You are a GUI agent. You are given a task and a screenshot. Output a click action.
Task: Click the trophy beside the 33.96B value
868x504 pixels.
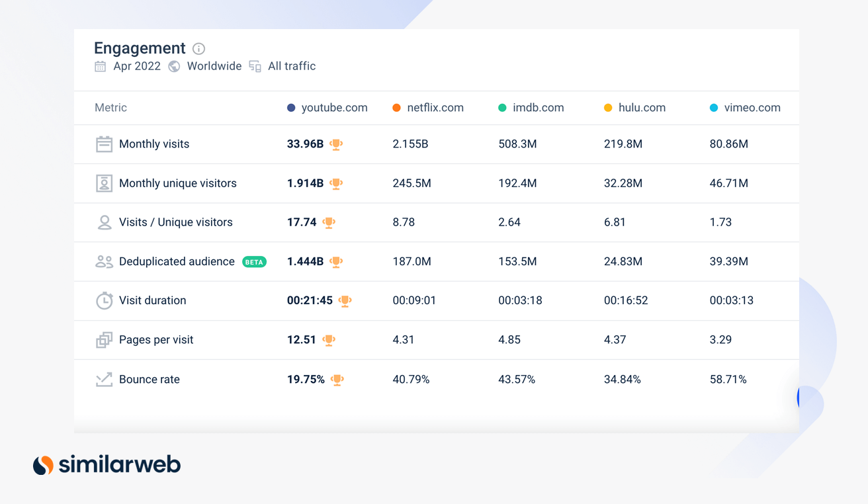click(336, 144)
